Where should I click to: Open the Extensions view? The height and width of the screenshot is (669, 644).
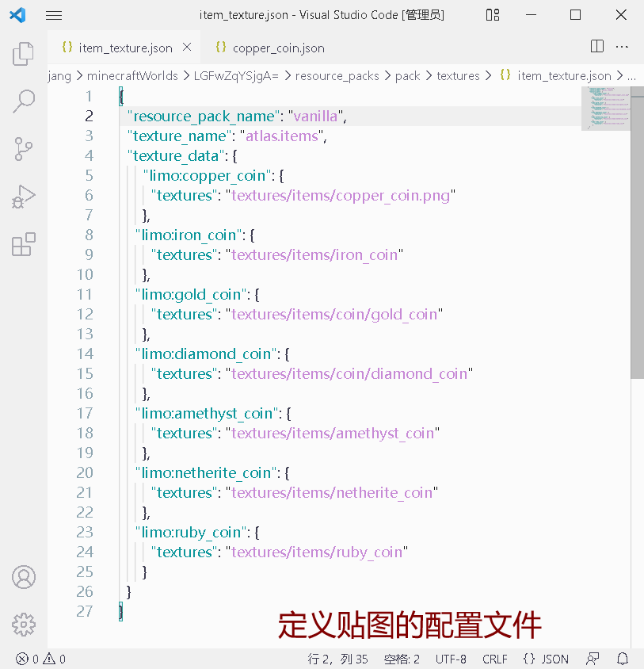(23, 244)
